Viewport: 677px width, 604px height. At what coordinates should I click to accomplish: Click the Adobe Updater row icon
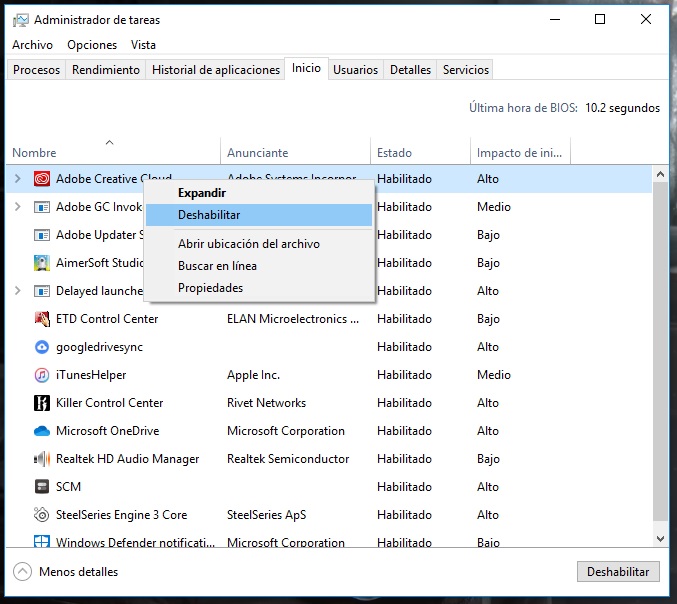(x=42, y=235)
